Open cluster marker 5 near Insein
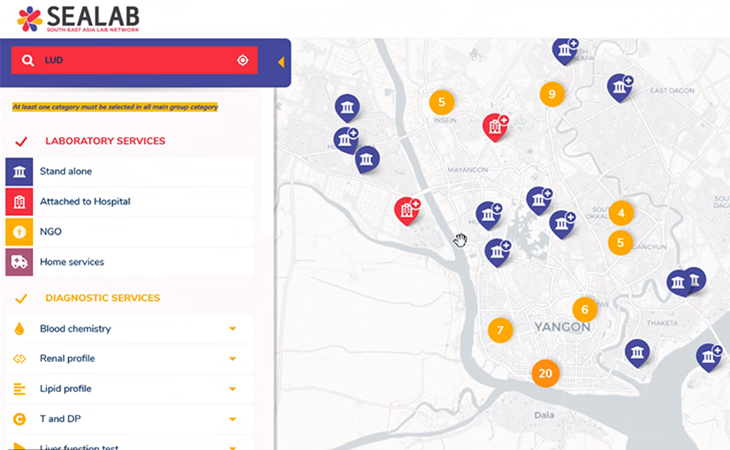The width and height of the screenshot is (730, 450). coord(441,102)
